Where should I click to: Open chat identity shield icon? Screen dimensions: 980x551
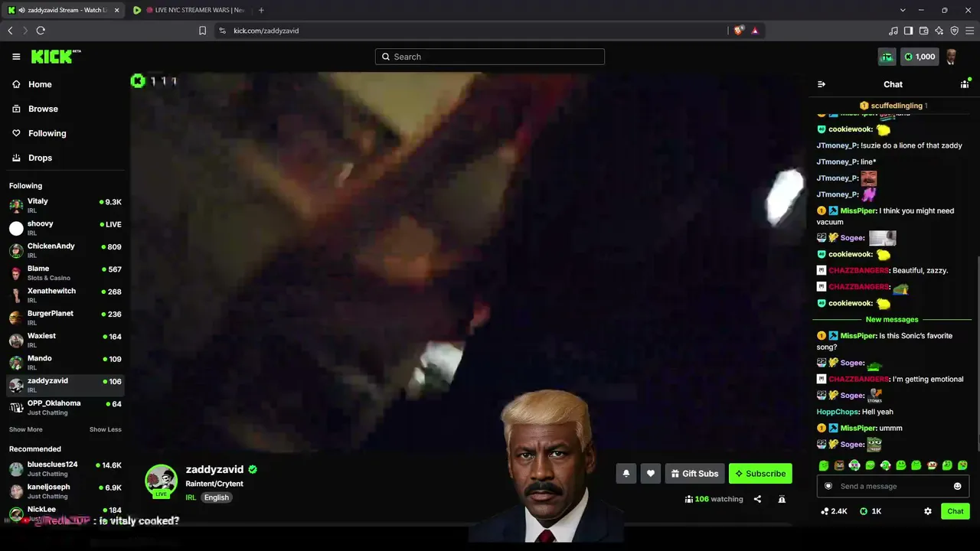pyautogui.click(x=828, y=486)
